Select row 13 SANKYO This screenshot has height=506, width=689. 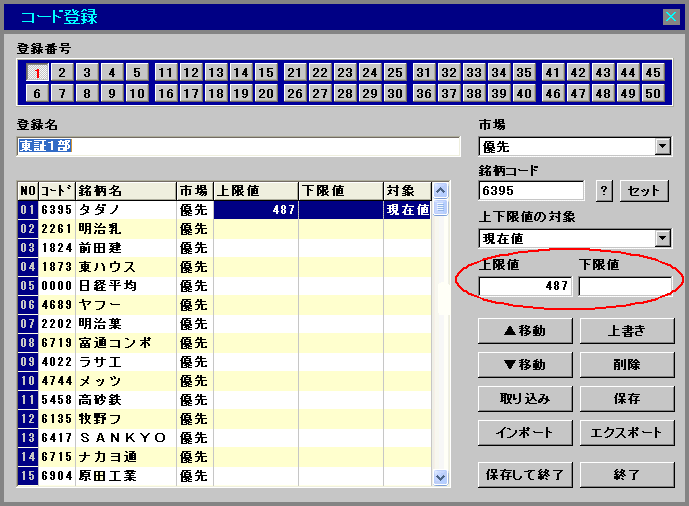click(224, 438)
